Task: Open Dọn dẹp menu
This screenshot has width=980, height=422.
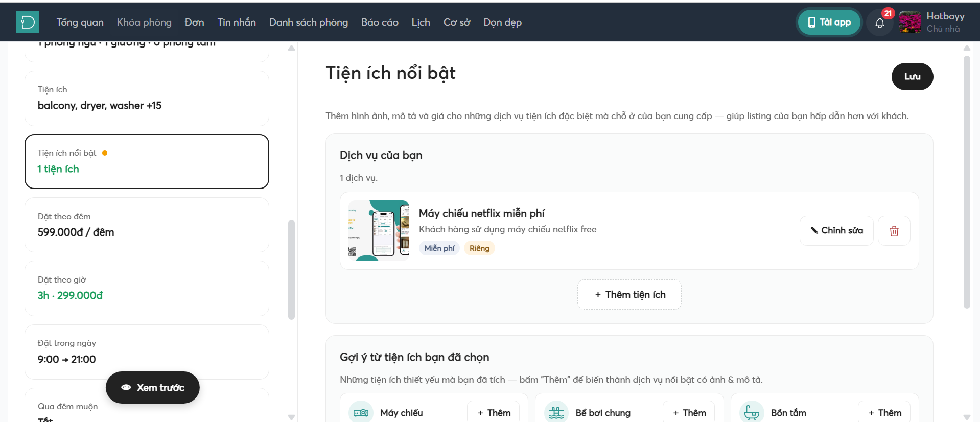Action: [502, 22]
